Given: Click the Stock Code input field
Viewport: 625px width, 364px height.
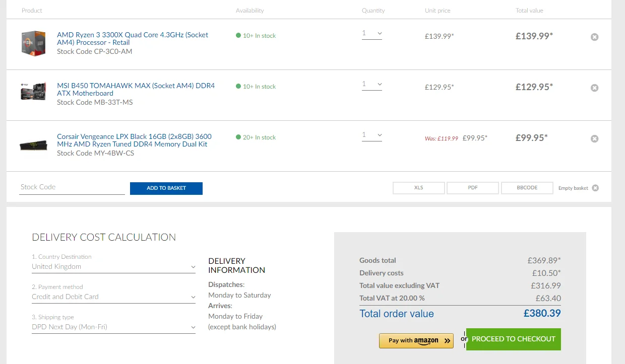Looking at the screenshot, I should click(72, 187).
